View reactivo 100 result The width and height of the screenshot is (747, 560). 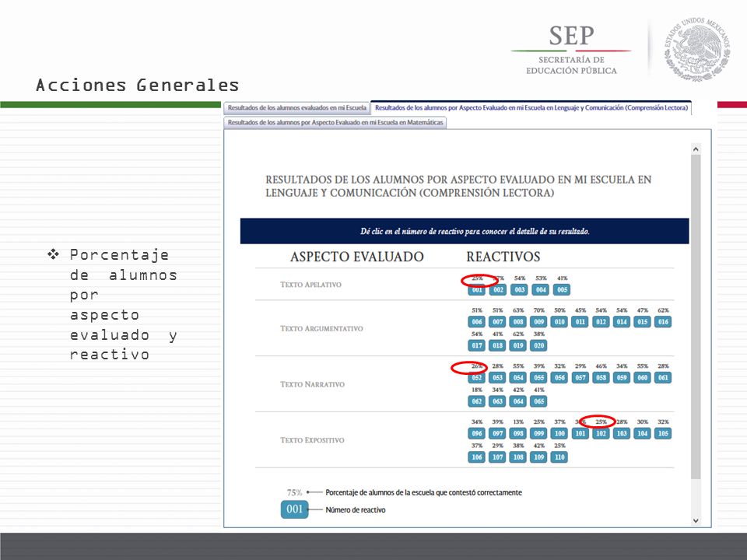coord(559,433)
